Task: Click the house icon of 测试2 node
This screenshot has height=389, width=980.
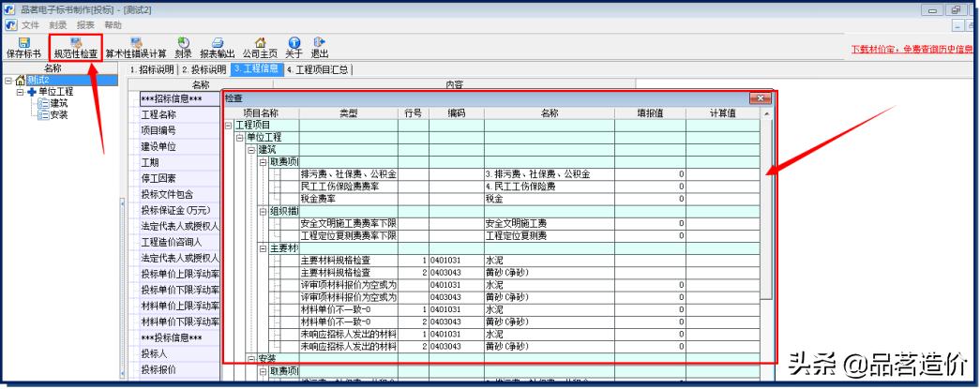Action: [20, 80]
